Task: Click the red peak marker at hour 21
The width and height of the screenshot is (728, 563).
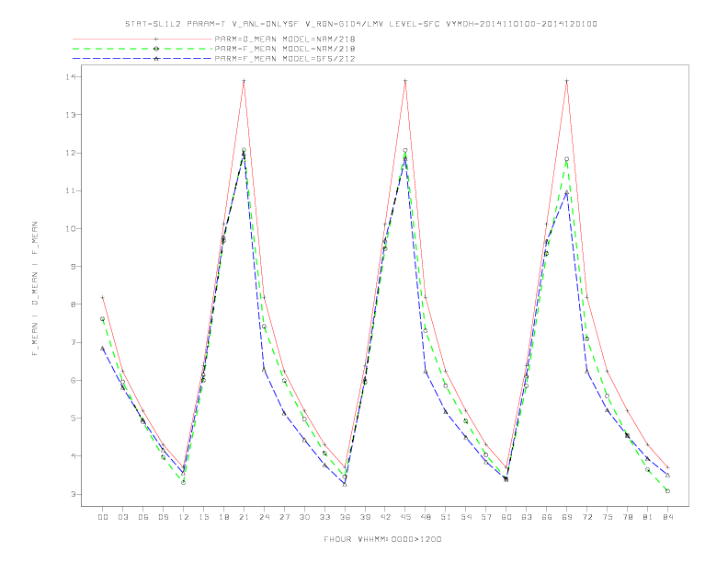Action: coord(244,81)
